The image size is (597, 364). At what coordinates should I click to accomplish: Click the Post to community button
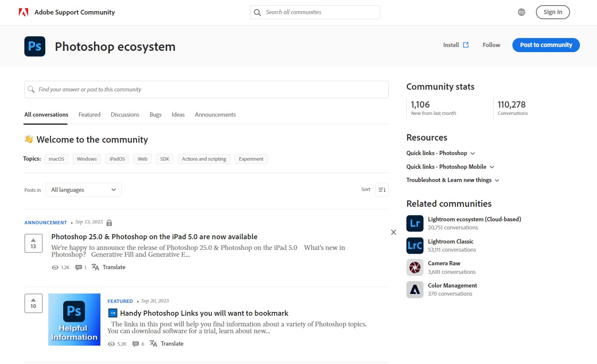pos(546,45)
